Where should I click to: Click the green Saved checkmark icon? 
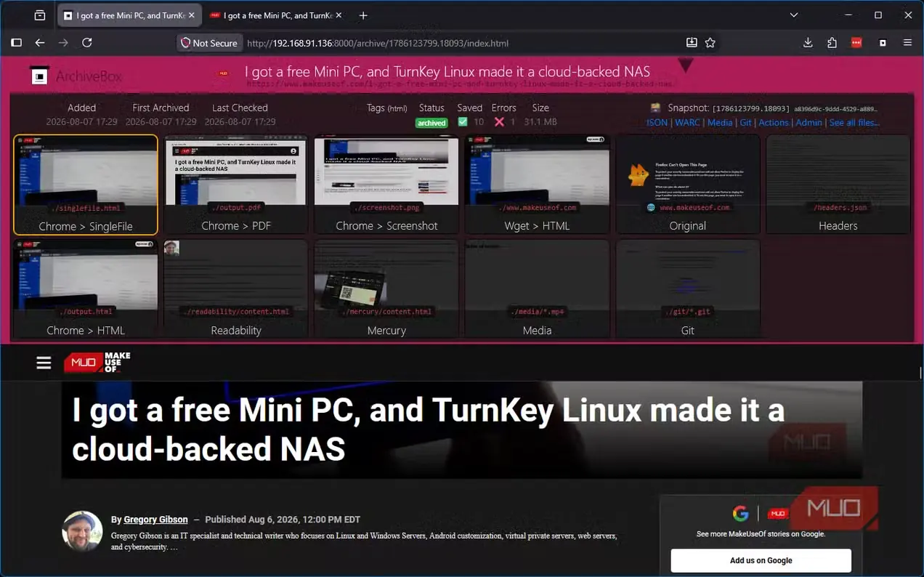(x=463, y=122)
